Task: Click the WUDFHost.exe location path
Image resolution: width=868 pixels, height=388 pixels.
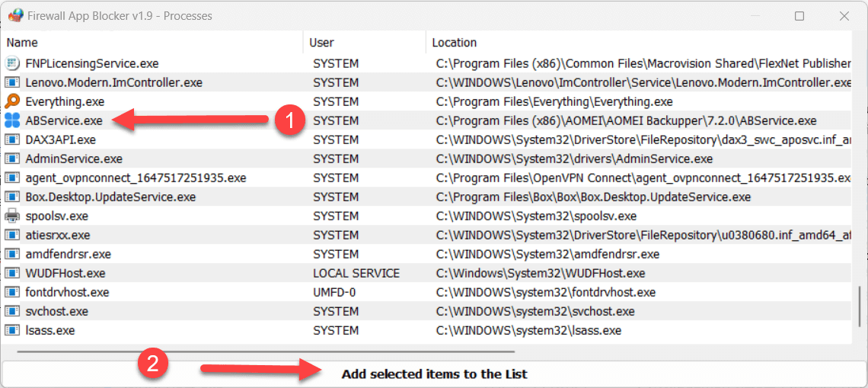Action: click(541, 273)
